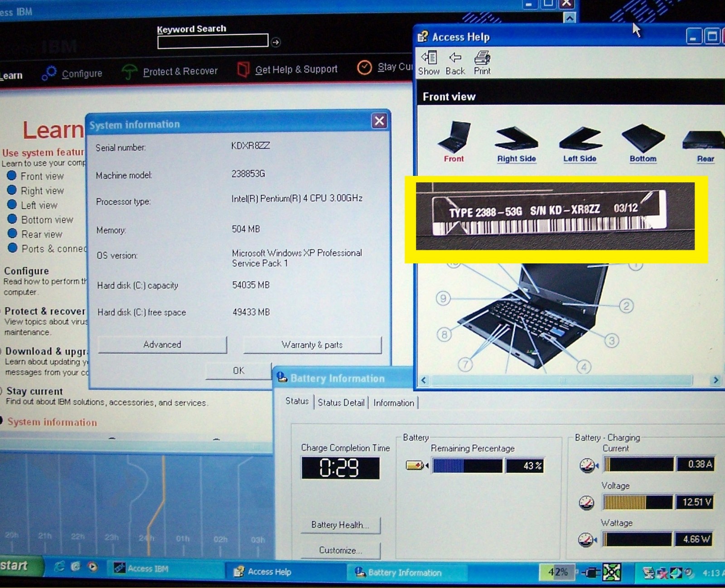The height and width of the screenshot is (588, 725).
Task: Select the Left Side laptop thumbnail
Action: pyautogui.click(x=580, y=144)
